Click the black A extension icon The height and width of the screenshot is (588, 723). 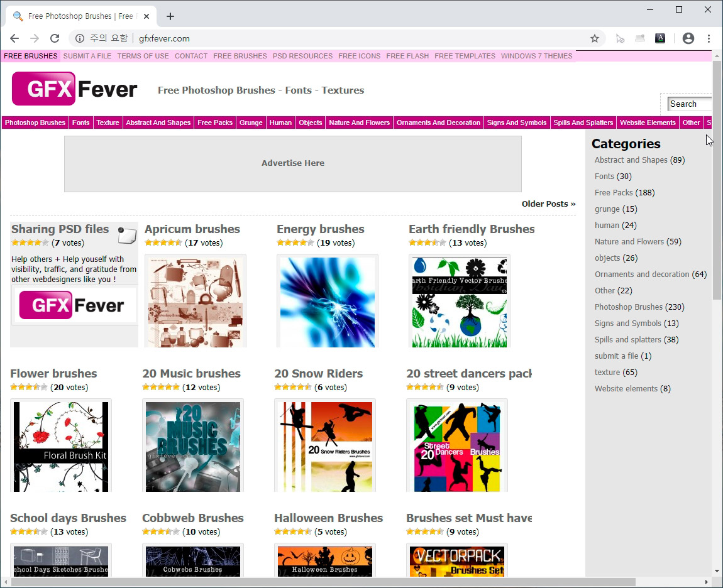[x=660, y=39]
